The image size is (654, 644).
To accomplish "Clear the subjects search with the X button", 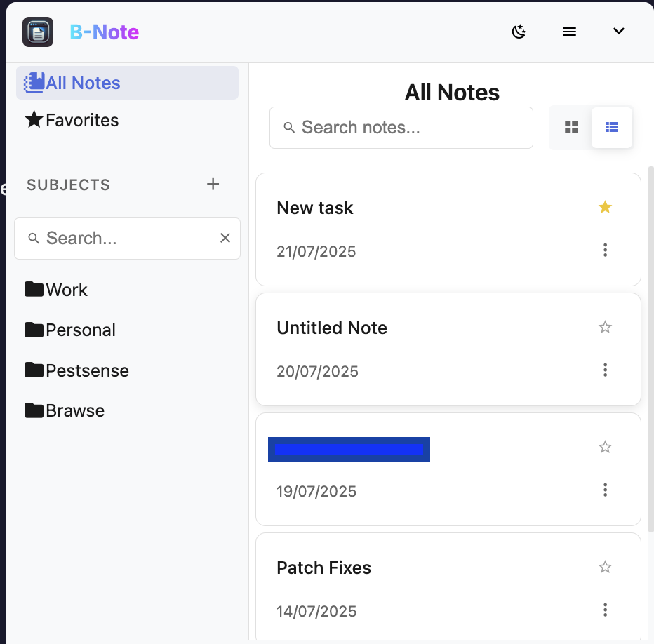I will coord(225,238).
